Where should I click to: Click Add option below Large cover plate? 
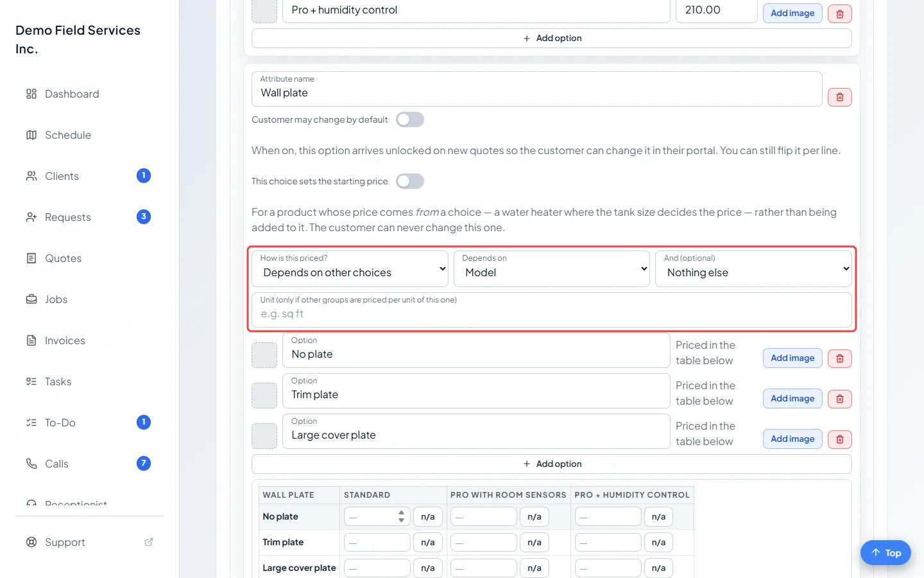pos(552,464)
